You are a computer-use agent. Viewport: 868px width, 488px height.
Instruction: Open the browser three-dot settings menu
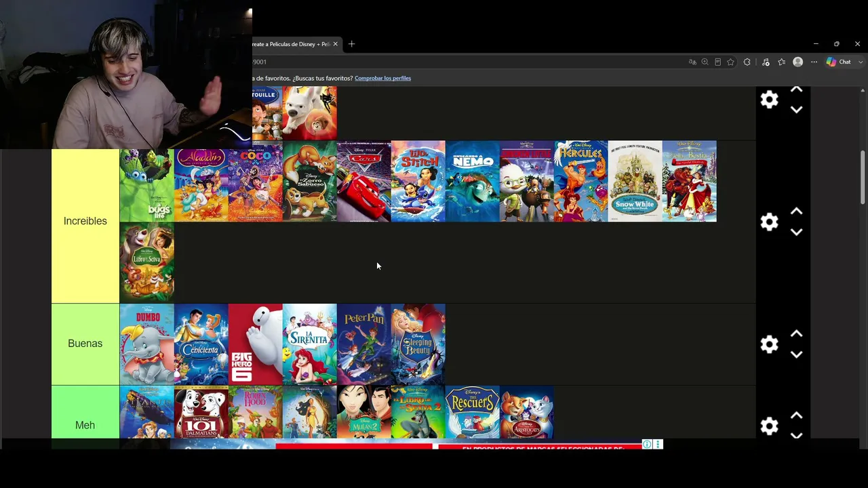pos(814,62)
